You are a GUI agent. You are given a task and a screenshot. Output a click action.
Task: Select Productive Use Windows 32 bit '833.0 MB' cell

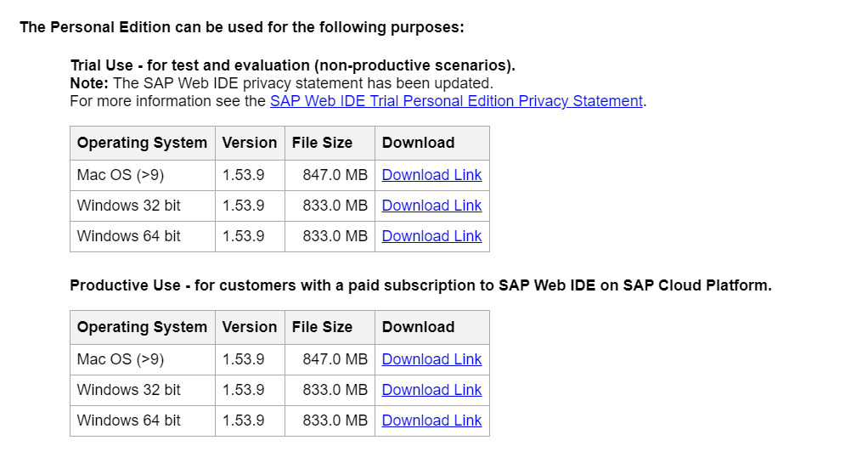(330, 390)
